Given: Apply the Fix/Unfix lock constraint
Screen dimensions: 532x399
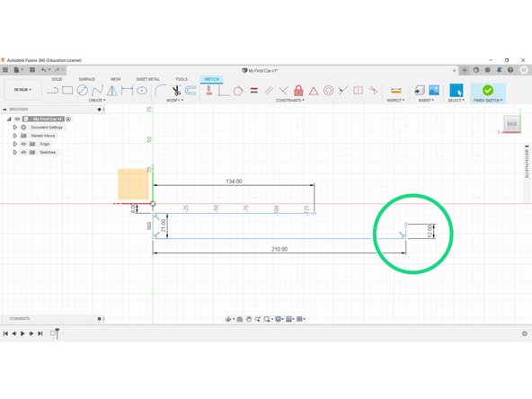Looking at the screenshot, I should point(298,91).
